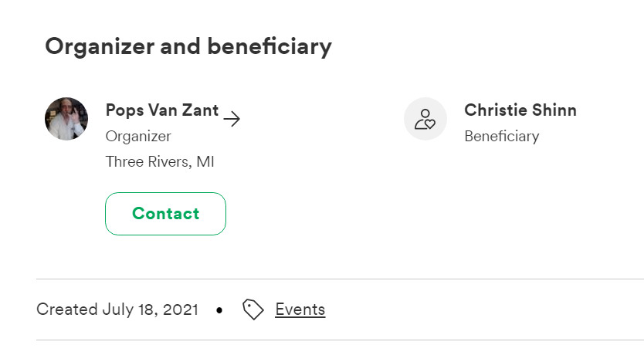This screenshot has height=362, width=644.
Task: Click the MI state abbreviation in the location
Action: point(205,162)
